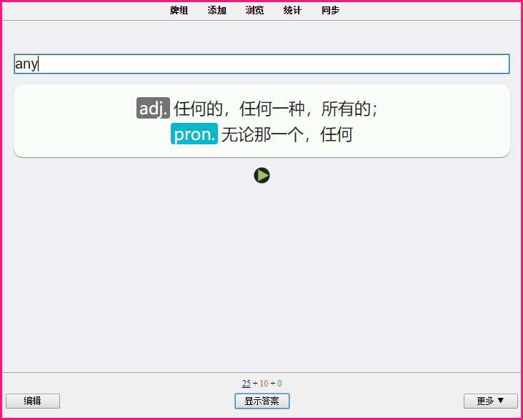Play the card audio pronunciation
Image resolution: width=523 pixels, height=420 pixels.
pyautogui.click(x=261, y=175)
